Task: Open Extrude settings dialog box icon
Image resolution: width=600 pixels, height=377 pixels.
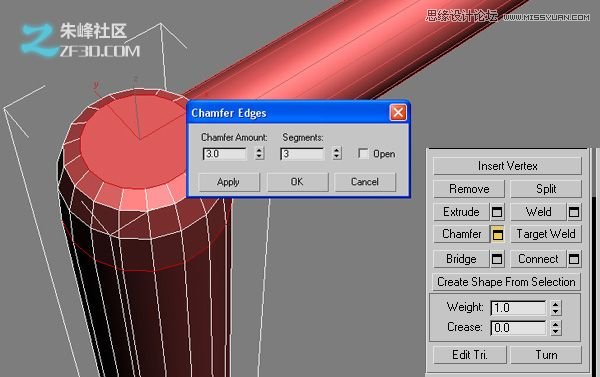Action: coord(497,212)
